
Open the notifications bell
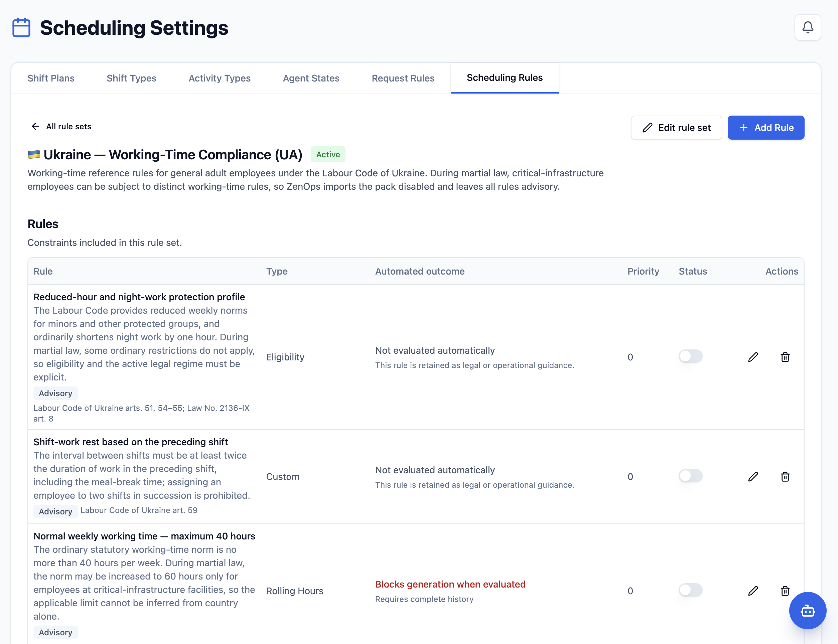[x=807, y=28]
